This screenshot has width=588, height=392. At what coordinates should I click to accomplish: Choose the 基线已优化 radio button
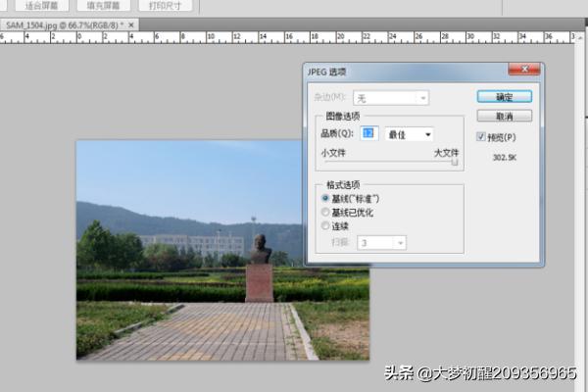pos(326,213)
